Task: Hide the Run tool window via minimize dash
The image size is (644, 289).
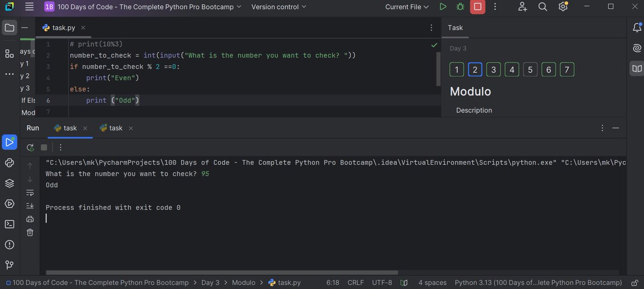Action: tap(616, 128)
